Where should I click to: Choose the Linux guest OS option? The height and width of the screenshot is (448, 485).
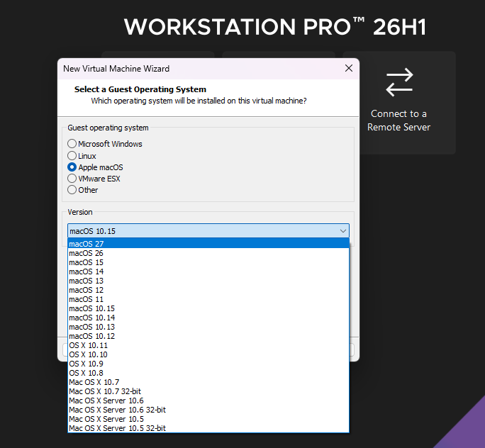[72, 155]
